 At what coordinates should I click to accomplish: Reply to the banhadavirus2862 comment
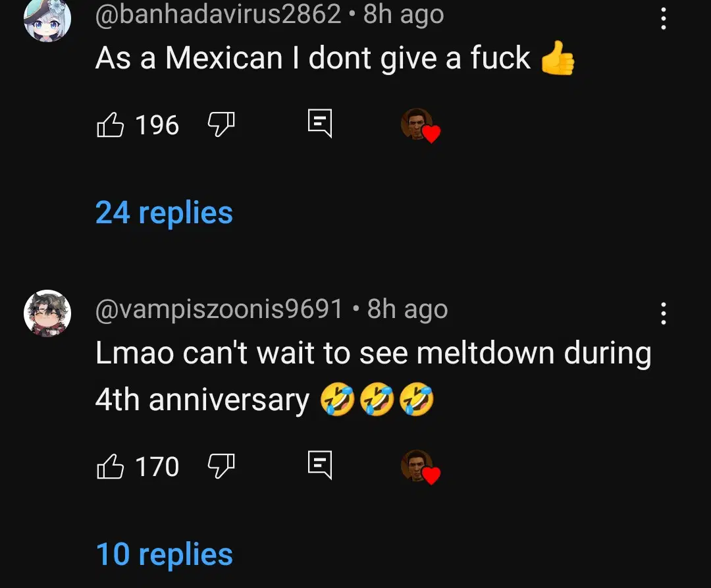pyautogui.click(x=320, y=123)
